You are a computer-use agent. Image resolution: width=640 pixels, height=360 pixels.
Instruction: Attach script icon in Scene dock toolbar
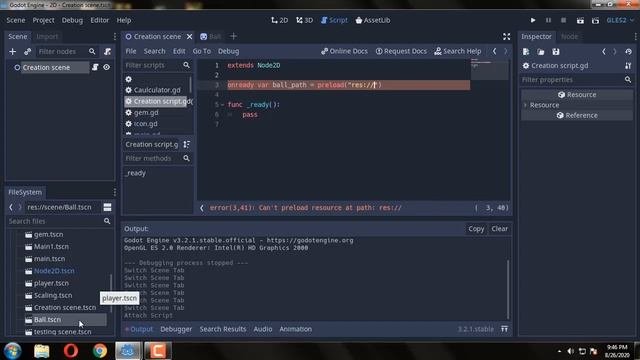[107, 51]
